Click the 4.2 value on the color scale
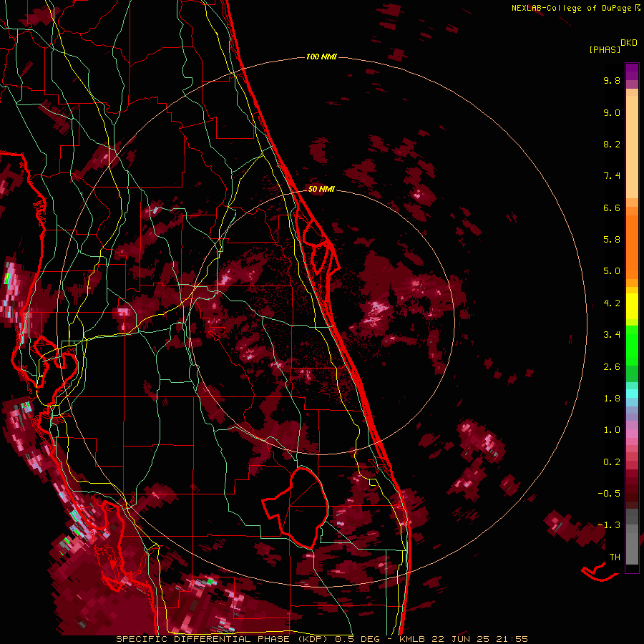This screenshot has width=644, height=644. (x=612, y=303)
